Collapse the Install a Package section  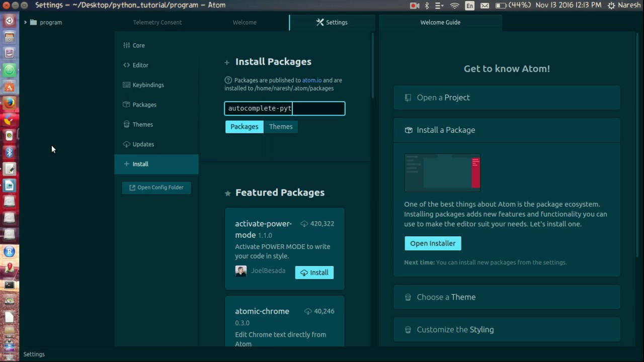(507, 130)
